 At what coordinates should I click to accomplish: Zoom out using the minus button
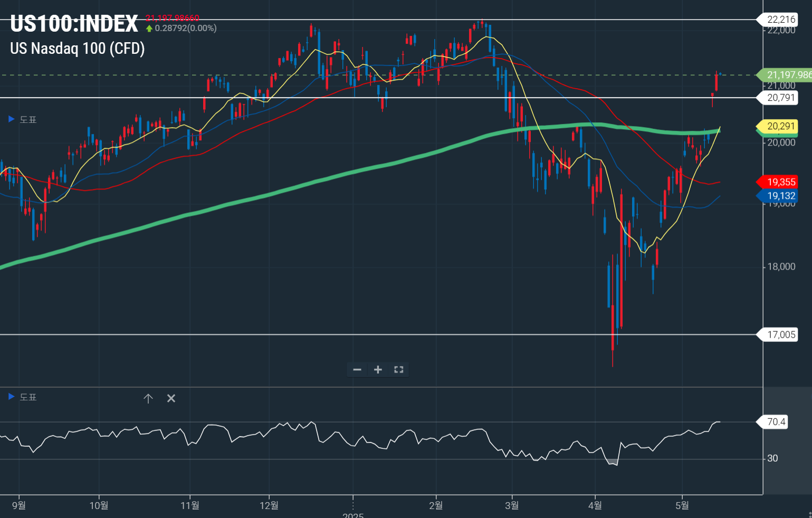click(357, 370)
